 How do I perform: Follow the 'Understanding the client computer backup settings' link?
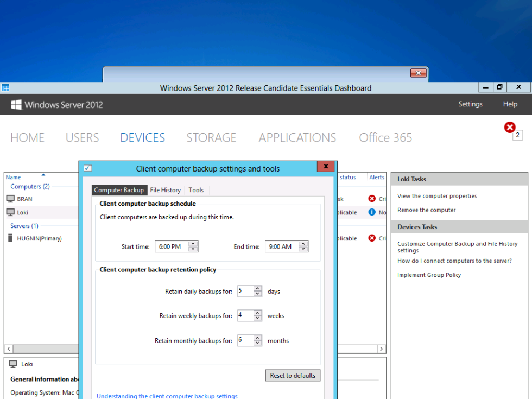click(167, 396)
